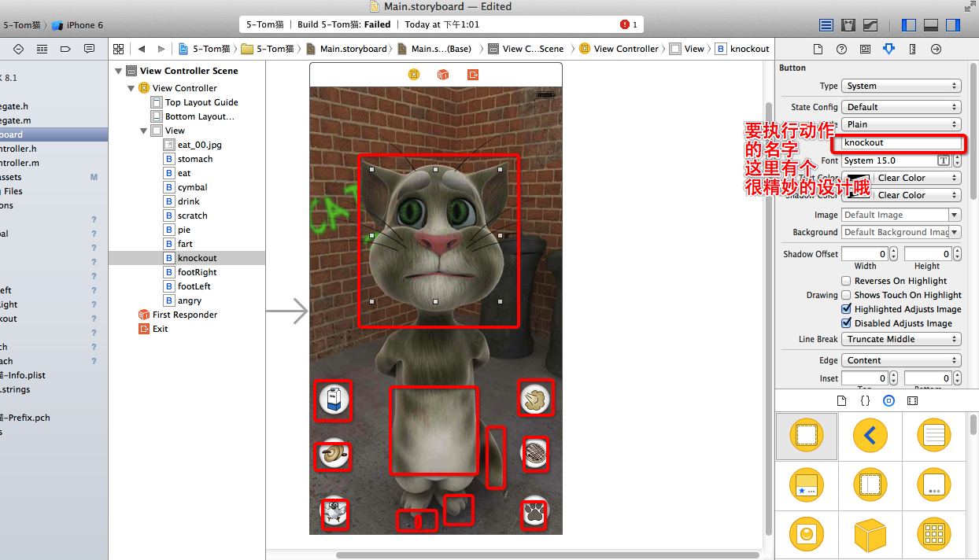Viewport: 979px width, 560px height.
Task: Show the Test navigator
Action: (x=18, y=49)
